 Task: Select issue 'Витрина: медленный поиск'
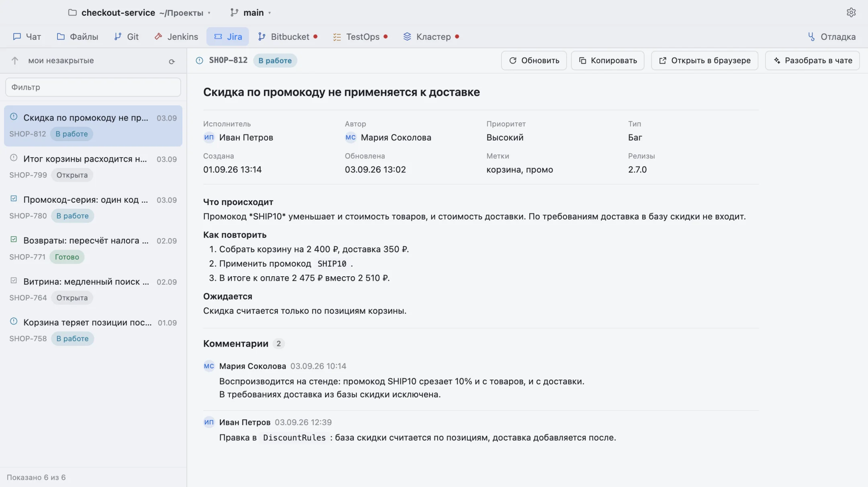coord(93,290)
